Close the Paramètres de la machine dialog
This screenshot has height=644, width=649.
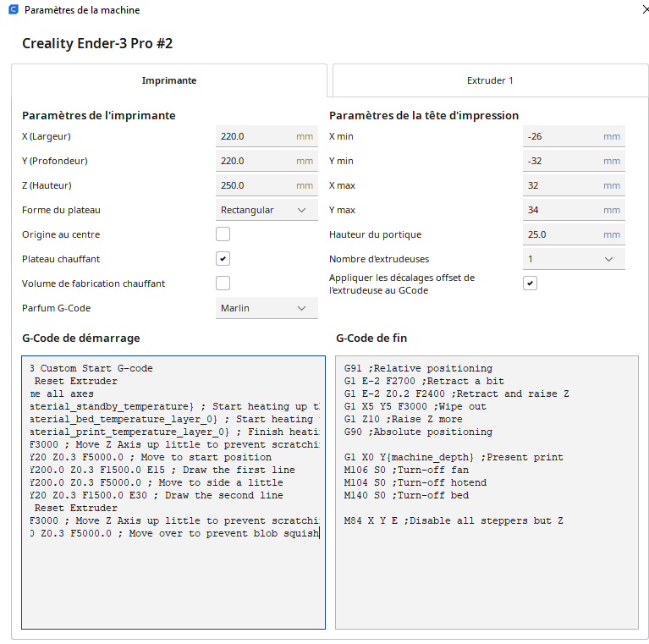click(645, 9)
